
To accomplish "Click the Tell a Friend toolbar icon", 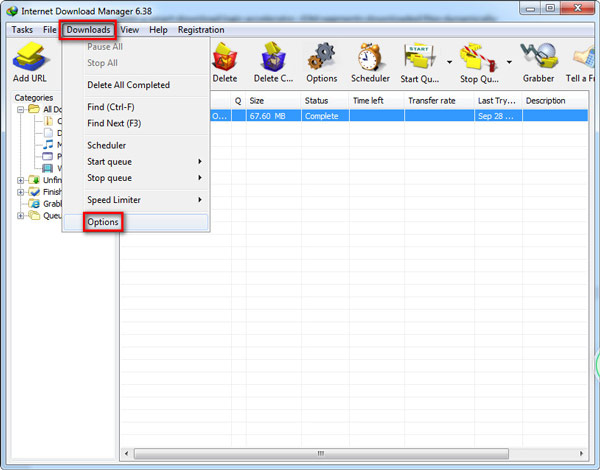I will pos(584,57).
